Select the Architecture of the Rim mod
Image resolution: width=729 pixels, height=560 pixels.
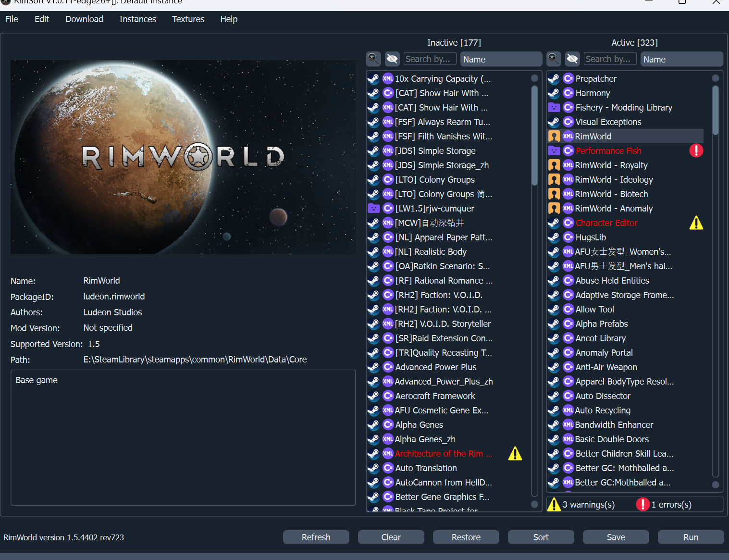(445, 453)
